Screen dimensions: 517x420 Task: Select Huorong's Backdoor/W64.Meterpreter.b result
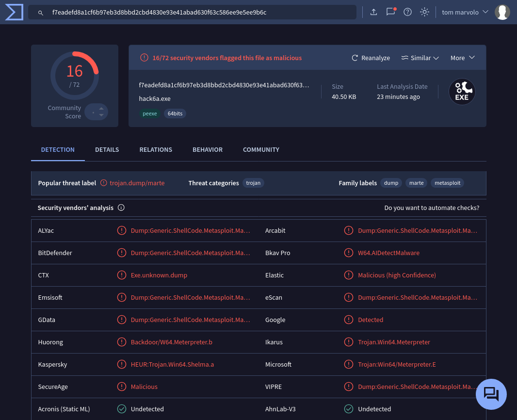point(172,342)
